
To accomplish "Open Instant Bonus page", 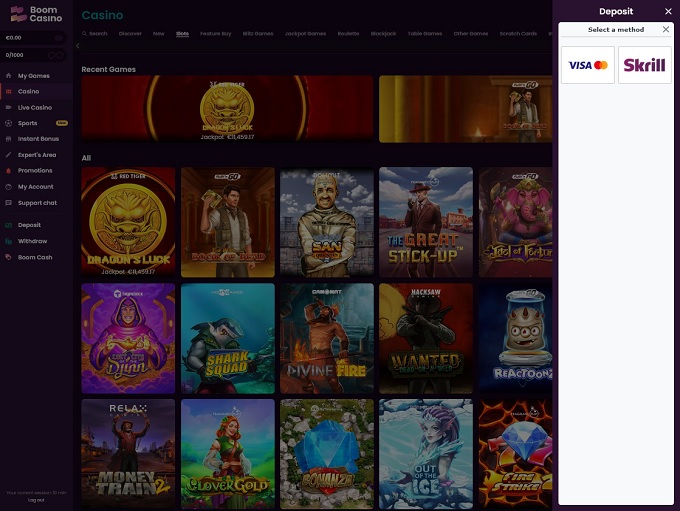I will tap(38, 139).
